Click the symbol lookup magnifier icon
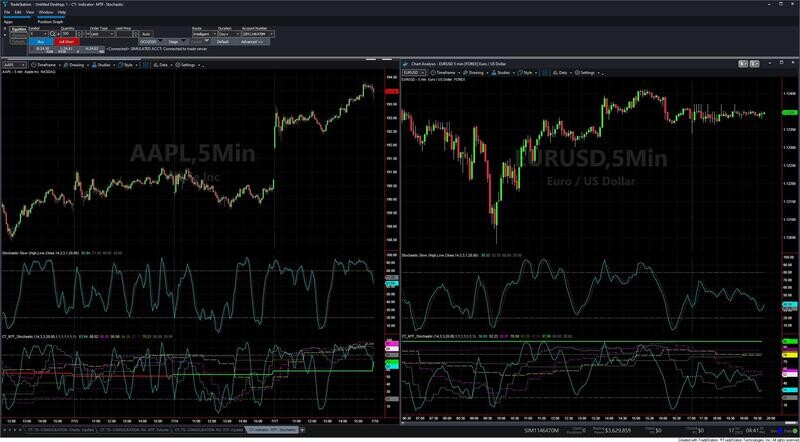This screenshot has width=800, height=442. [53, 34]
